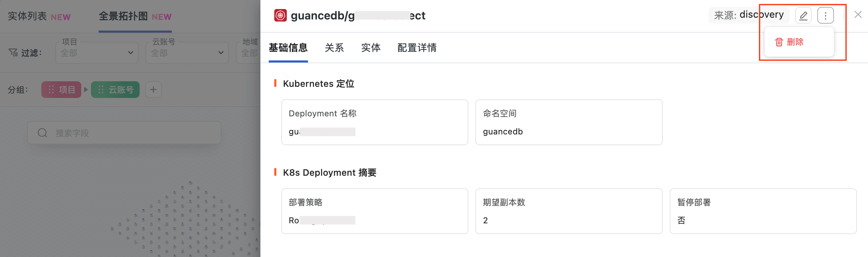Click the Kubernetes entity logo icon

(280, 15)
